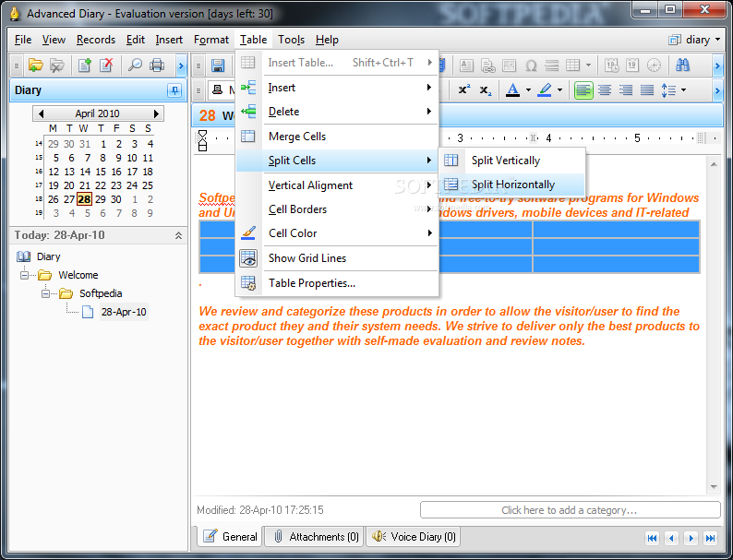Select Split Vertically
The height and width of the screenshot is (560, 733).
tap(512, 161)
